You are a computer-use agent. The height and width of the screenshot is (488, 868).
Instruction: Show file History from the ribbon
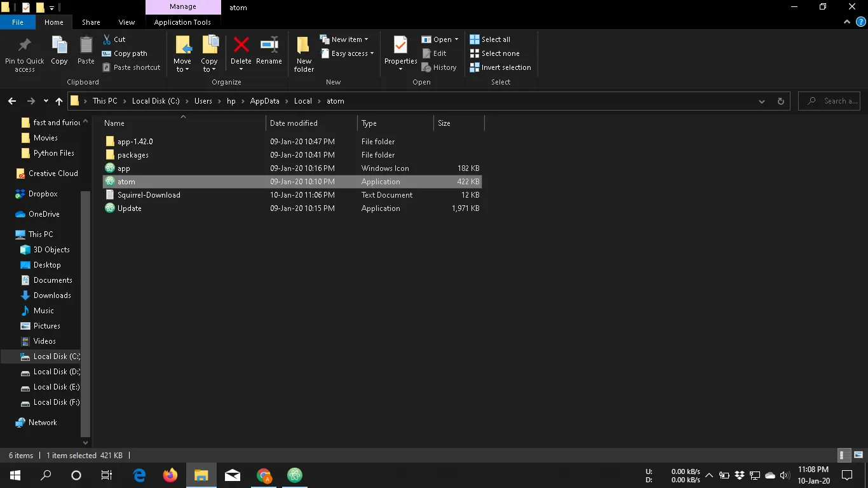[x=439, y=67]
